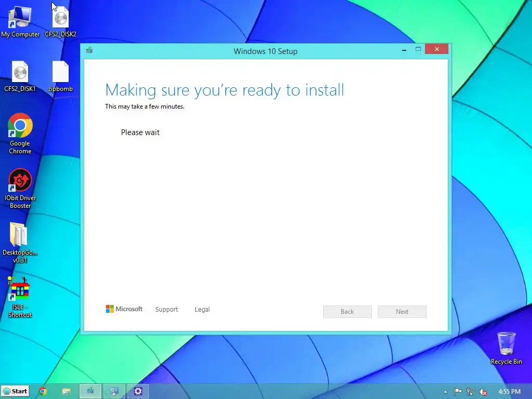Screen dimensions: 532x399
Task: Launch the ISLE shortcut icon
Action: [20, 297]
